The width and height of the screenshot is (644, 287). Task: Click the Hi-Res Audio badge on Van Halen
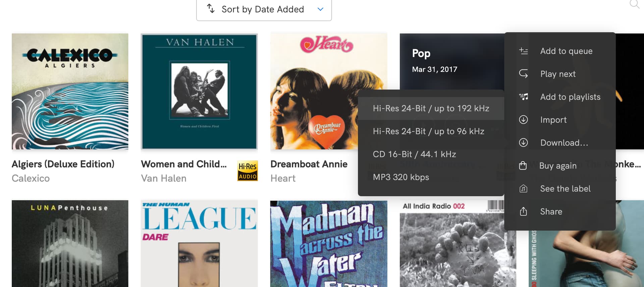248,171
